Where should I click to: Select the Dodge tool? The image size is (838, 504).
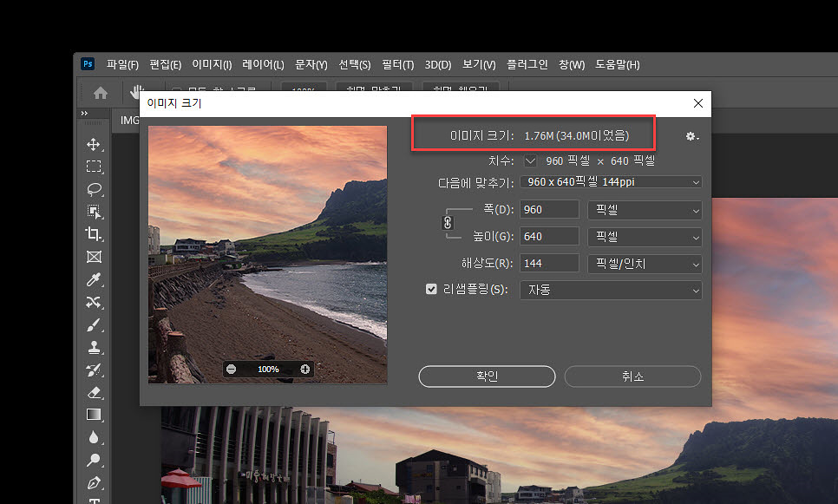click(94, 460)
